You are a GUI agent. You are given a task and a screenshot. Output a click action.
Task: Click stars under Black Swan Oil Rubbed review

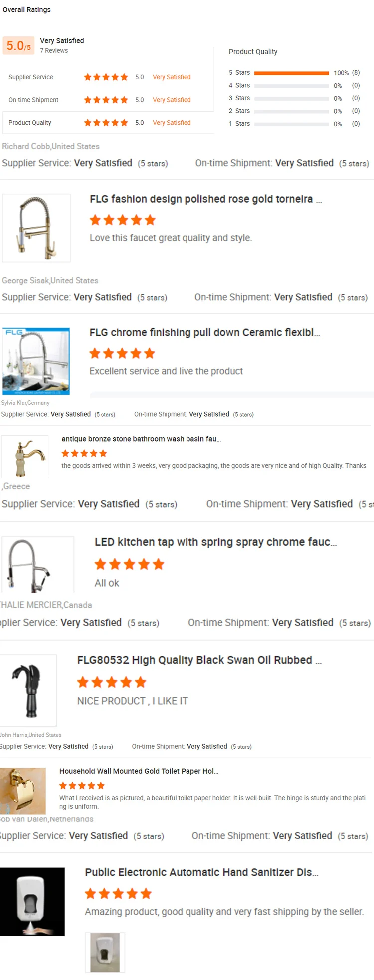tap(112, 682)
